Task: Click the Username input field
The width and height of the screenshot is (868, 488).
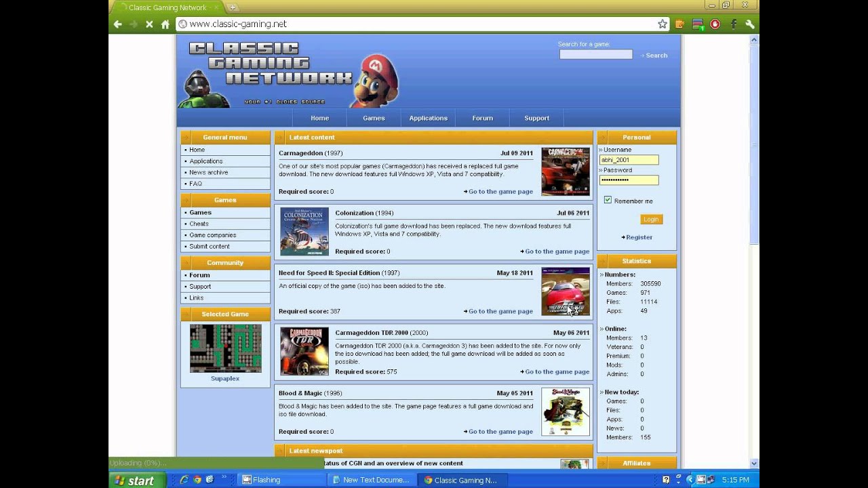Action: pyautogui.click(x=629, y=160)
